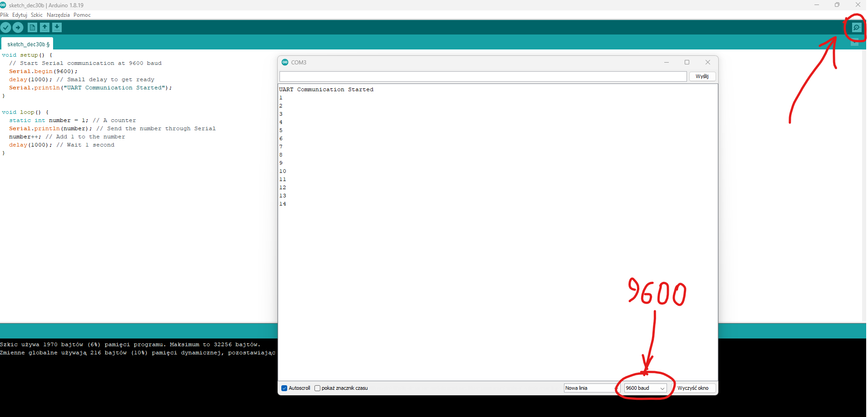Click the 'void loop() {' code line
The height and width of the screenshot is (417, 868).
click(x=25, y=112)
